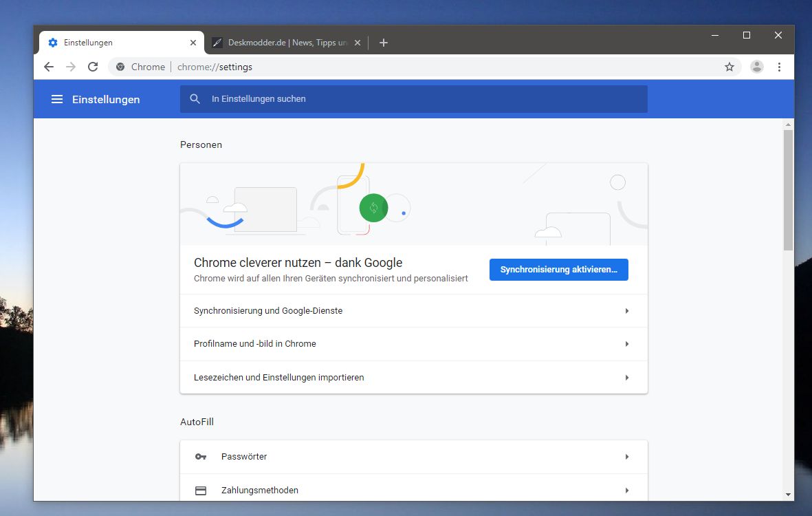Expand the Zahlungsmethoden row arrow
The width and height of the screenshot is (812, 516).
[x=626, y=490]
